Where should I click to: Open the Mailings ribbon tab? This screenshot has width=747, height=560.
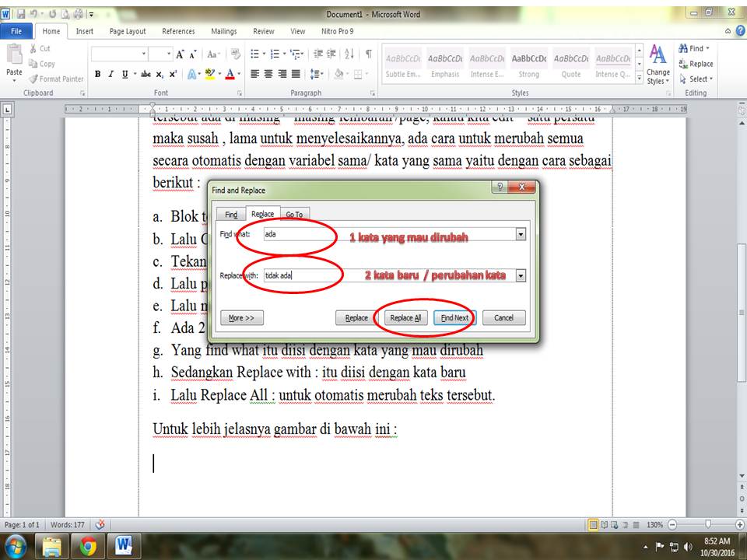coord(223,31)
